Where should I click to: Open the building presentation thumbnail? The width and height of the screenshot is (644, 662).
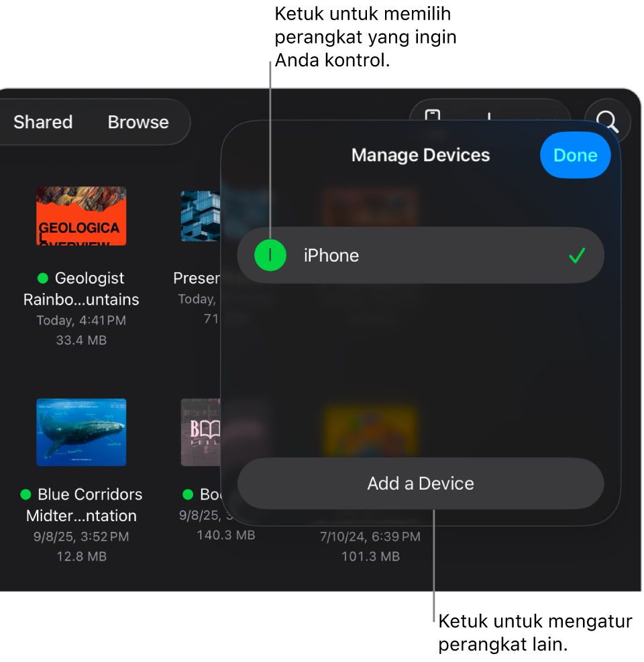(201, 216)
